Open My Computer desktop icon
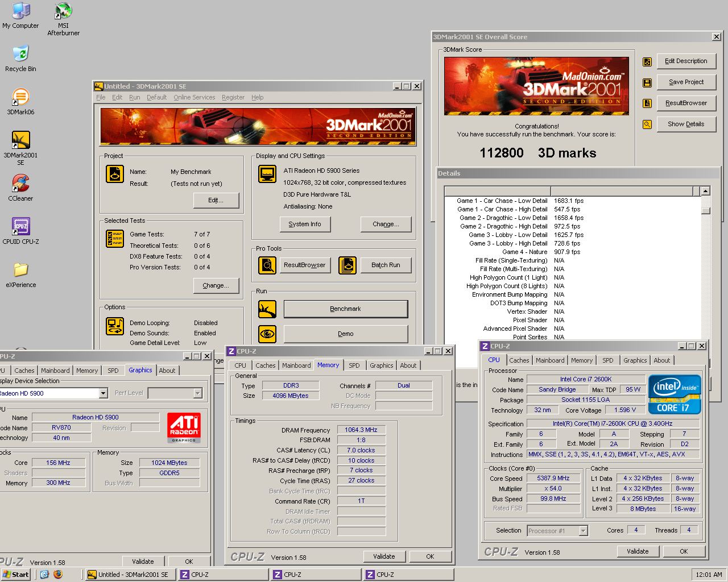728x582 pixels. 21,15
